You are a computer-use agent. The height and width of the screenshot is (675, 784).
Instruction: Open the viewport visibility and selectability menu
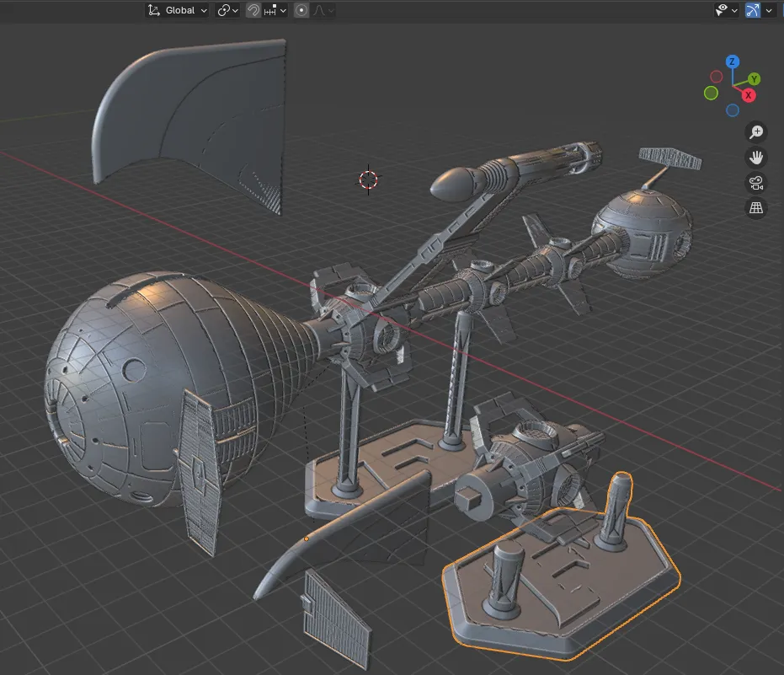tap(727, 10)
